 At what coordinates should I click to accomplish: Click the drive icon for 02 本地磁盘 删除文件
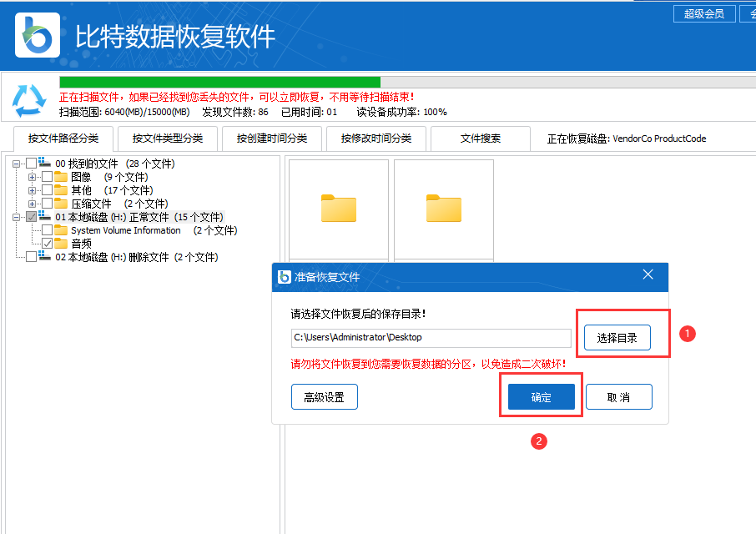point(45,256)
